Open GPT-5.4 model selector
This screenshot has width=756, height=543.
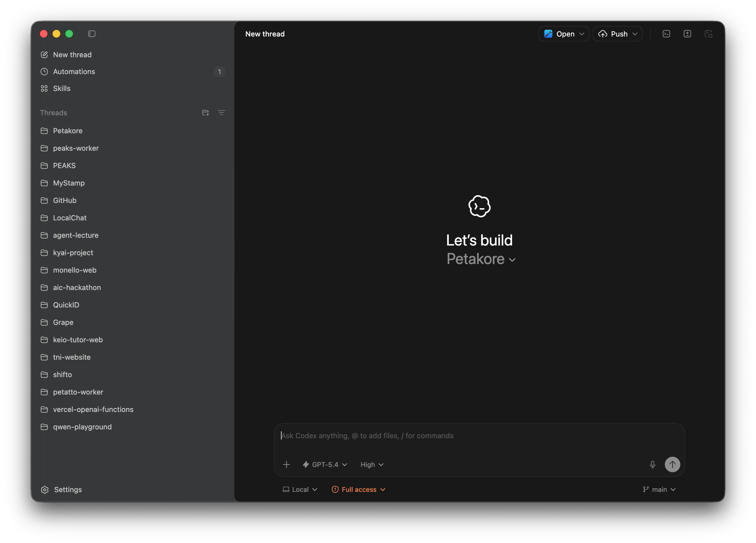325,464
